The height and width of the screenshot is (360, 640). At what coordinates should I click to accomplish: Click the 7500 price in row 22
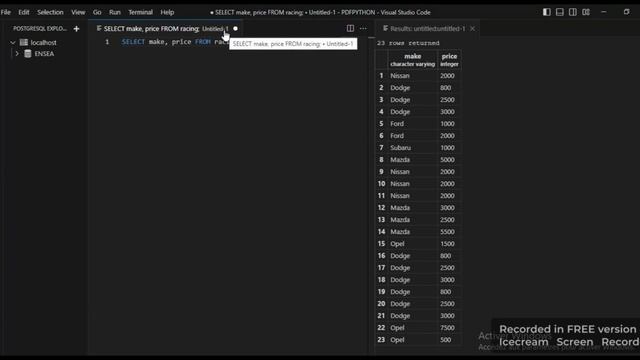click(x=449, y=328)
